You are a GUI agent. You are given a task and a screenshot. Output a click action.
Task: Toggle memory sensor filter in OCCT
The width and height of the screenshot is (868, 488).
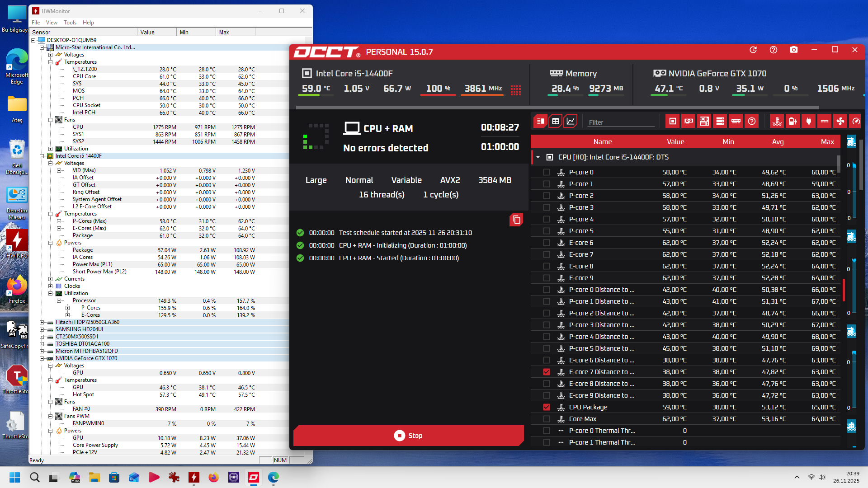(x=736, y=121)
